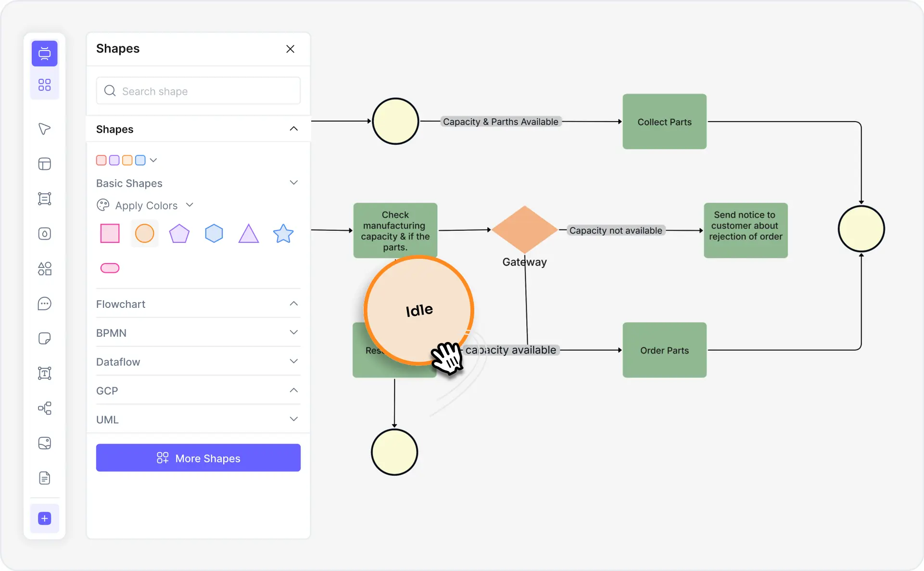Collapse the Shapes section

tap(293, 129)
